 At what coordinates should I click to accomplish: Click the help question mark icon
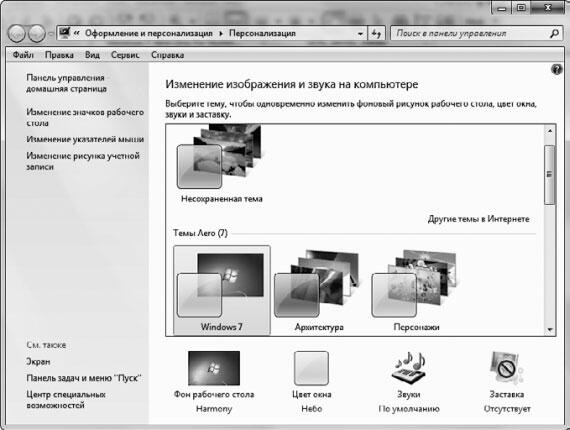557,69
